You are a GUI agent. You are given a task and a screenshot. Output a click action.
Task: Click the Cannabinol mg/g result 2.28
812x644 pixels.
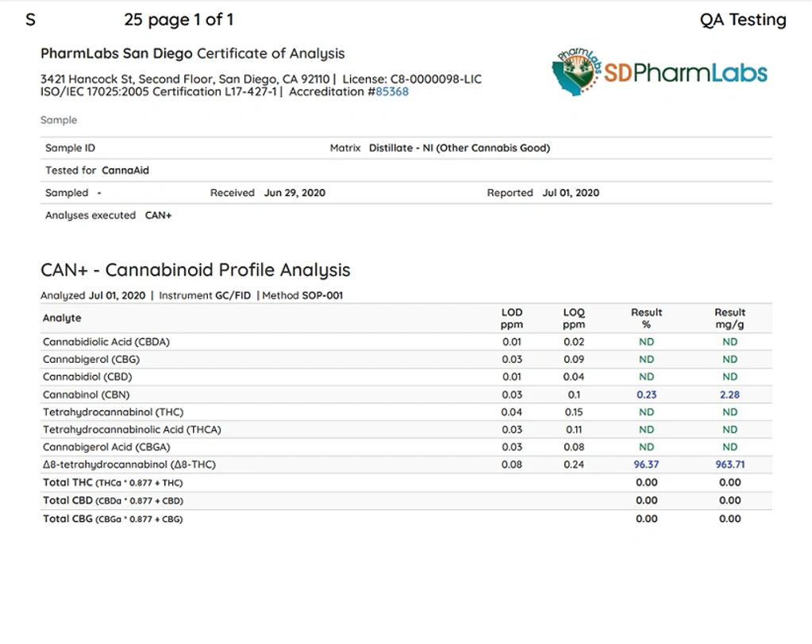729,395
